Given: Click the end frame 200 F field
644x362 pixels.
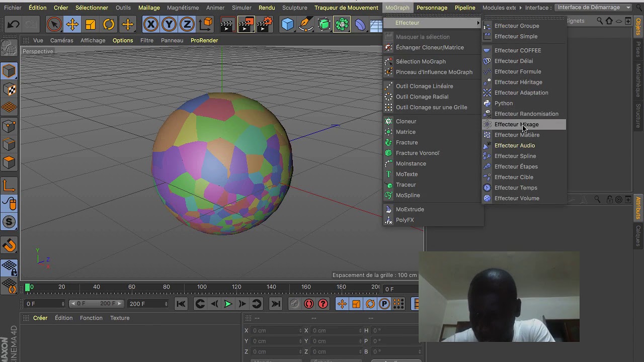Looking at the screenshot, I should point(148,304).
